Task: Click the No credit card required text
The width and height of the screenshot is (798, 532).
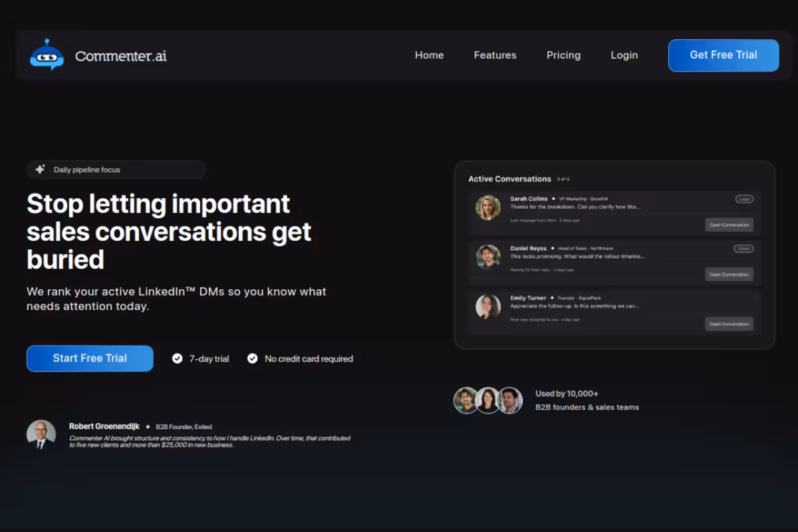Action: (x=309, y=358)
